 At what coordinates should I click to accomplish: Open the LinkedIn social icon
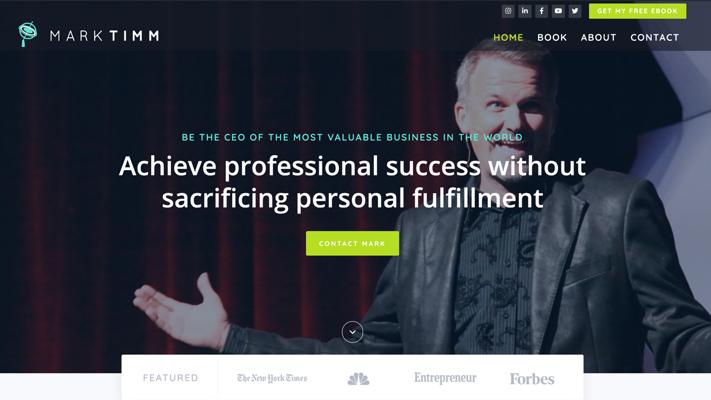[525, 11]
